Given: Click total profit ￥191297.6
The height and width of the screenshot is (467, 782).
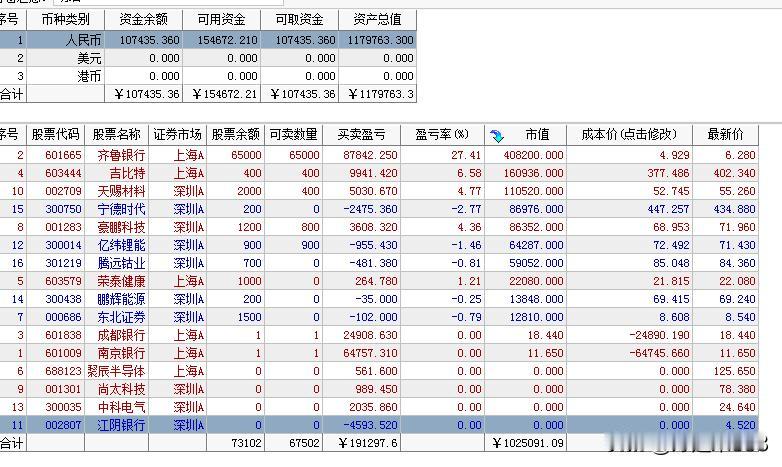Looking at the screenshot, I should tap(368, 443).
